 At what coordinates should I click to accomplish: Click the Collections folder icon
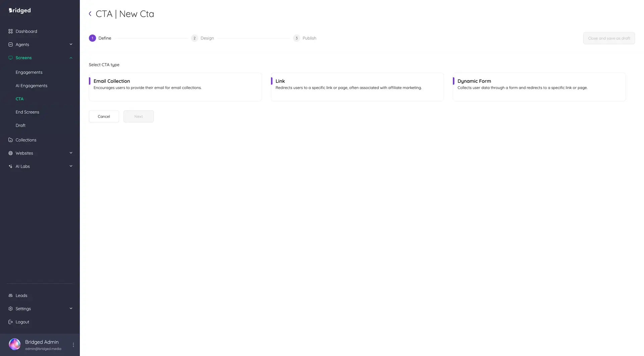pyautogui.click(x=10, y=140)
